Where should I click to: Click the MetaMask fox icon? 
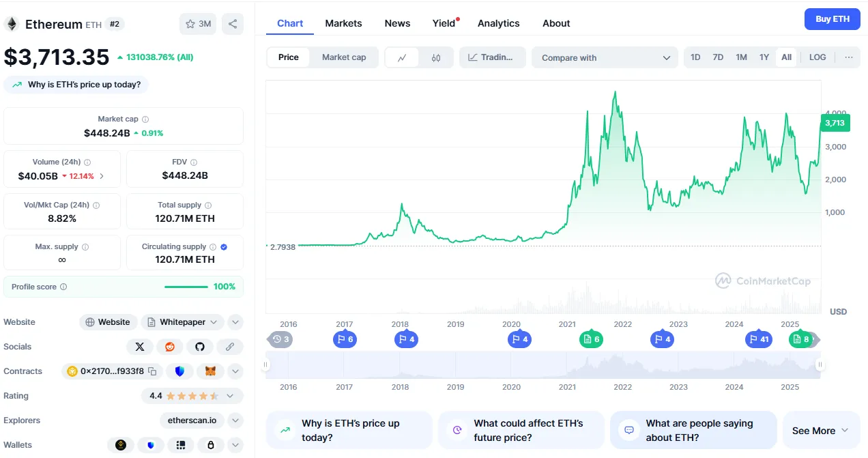pyautogui.click(x=210, y=371)
